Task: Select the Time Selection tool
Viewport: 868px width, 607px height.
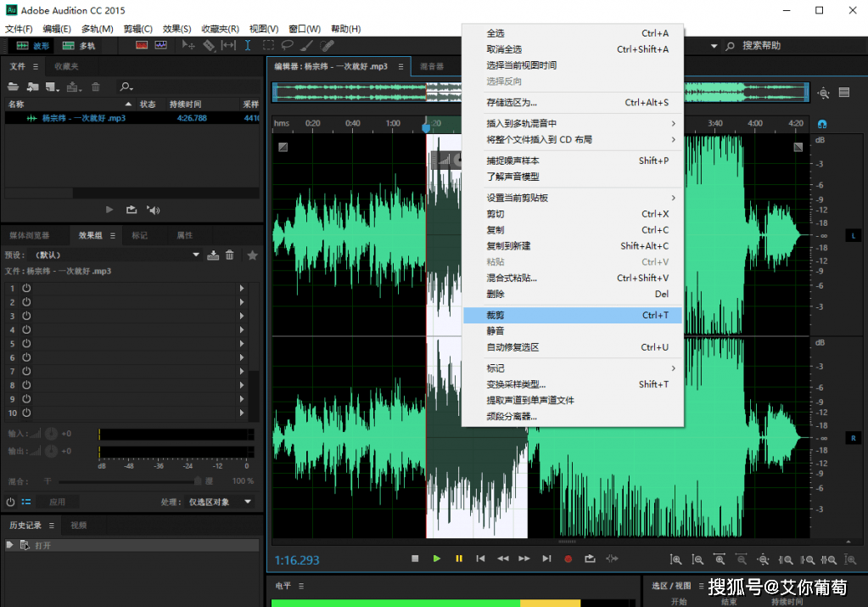Action: (x=247, y=46)
